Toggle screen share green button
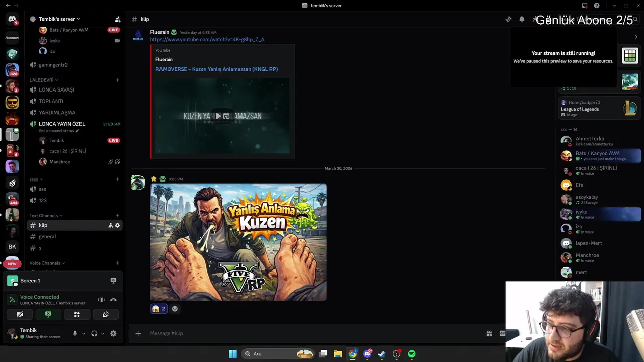This screenshot has width=644, height=362. click(48, 314)
